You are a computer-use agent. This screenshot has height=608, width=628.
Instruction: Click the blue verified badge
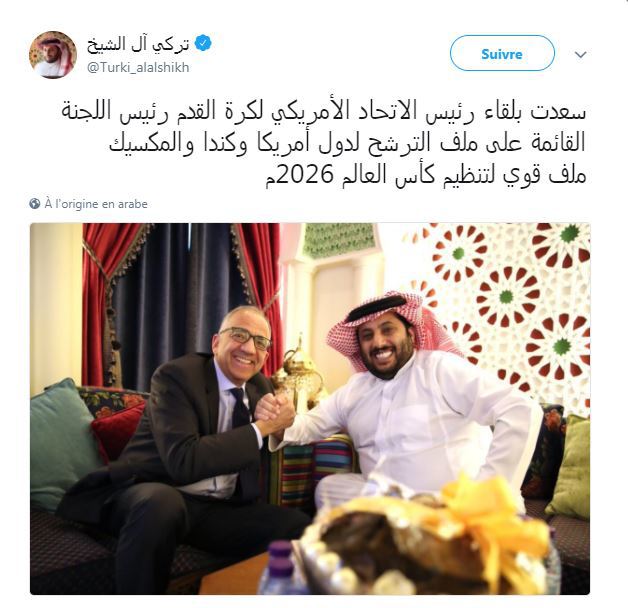(203, 44)
